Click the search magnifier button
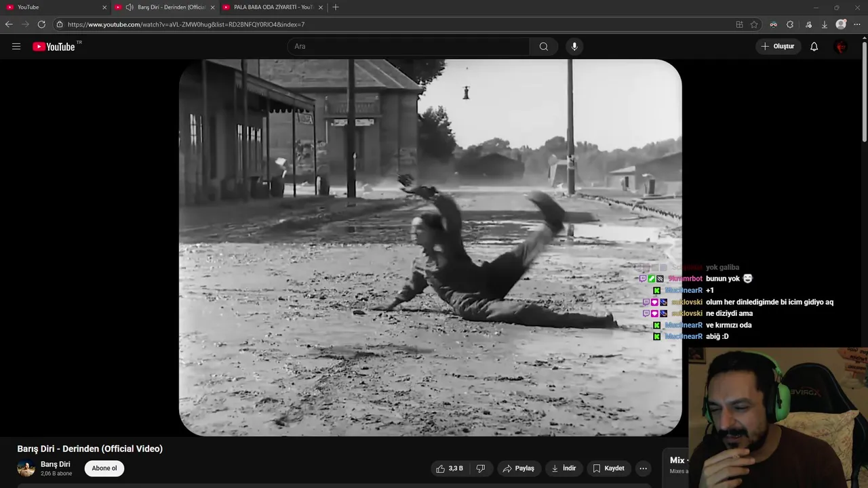The height and width of the screenshot is (488, 868). click(x=543, y=46)
